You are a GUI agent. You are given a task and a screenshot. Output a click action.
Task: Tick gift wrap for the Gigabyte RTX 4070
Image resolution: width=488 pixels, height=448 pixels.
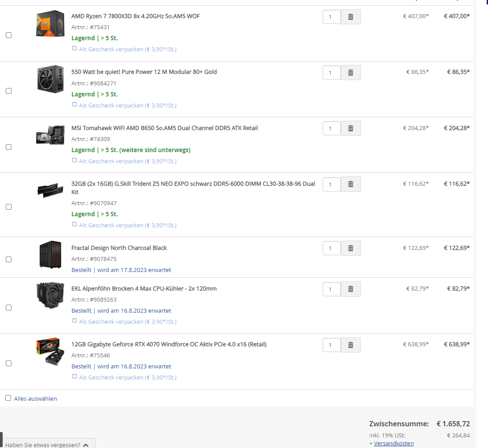pyautogui.click(x=74, y=376)
